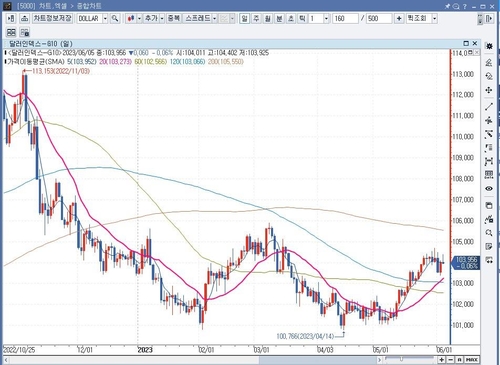Click the 차트정보저장 button

52,18
